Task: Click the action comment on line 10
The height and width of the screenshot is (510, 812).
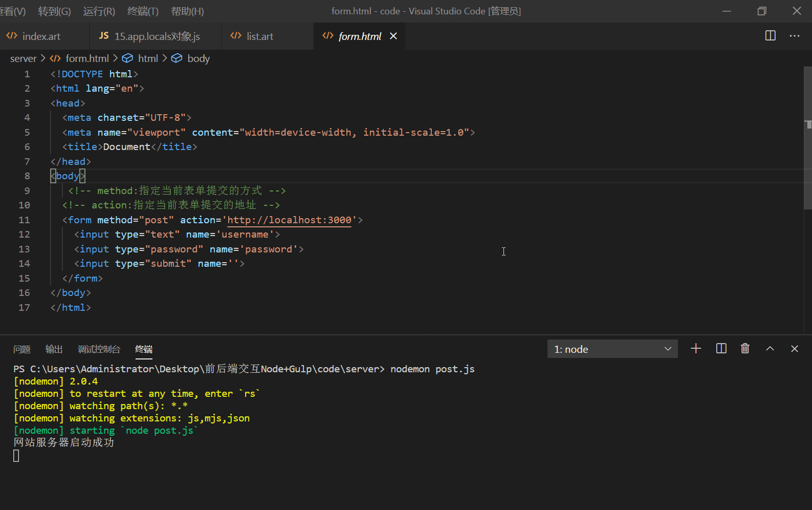Action: click(x=171, y=205)
